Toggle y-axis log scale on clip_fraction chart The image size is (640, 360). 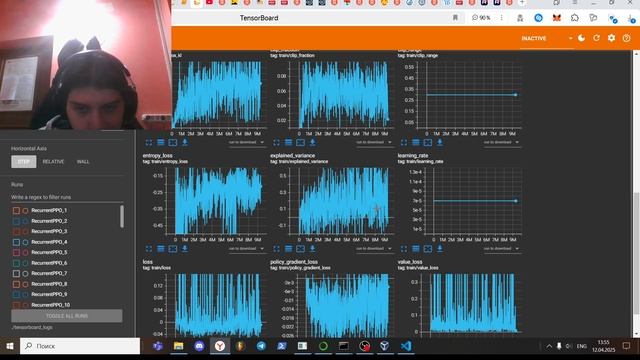[x=289, y=142]
